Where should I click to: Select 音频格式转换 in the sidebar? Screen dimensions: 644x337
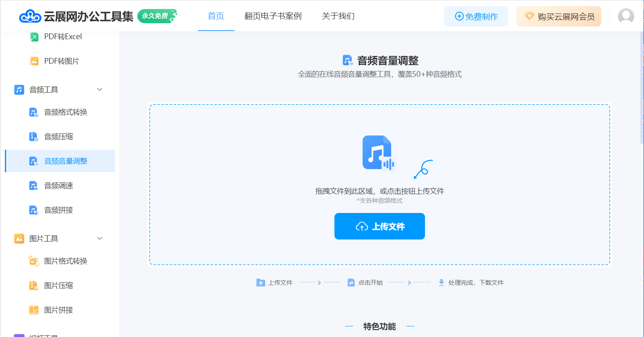(60, 112)
